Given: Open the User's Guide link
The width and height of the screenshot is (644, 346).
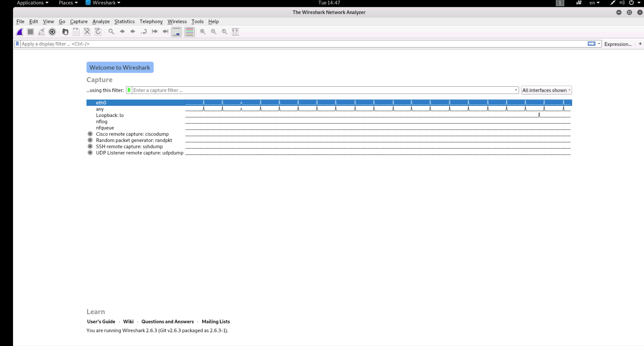Looking at the screenshot, I should (x=101, y=321).
